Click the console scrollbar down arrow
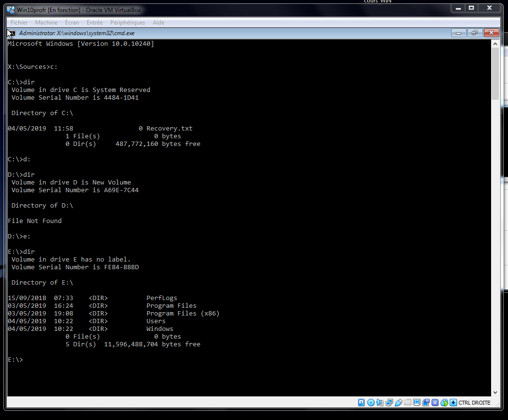The height and width of the screenshot is (420, 508). pyautogui.click(x=495, y=392)
